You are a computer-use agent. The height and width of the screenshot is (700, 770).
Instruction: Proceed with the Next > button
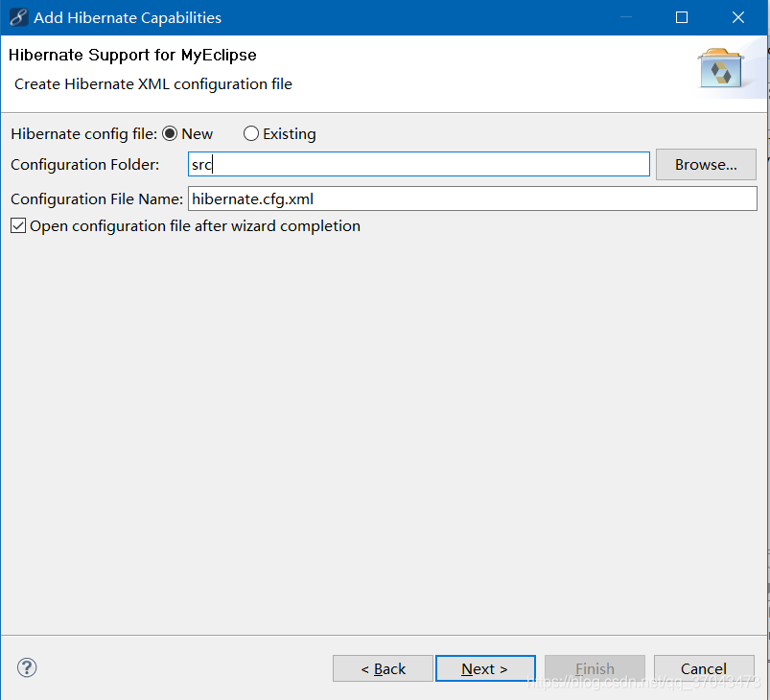[485, 668]
